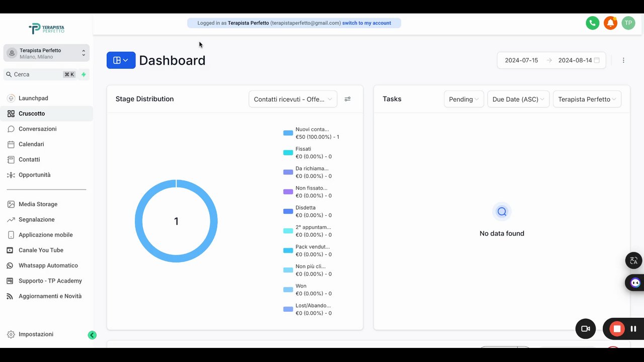
Task: Open the dashboard three-dot options menu
Action: click(623, 60)
